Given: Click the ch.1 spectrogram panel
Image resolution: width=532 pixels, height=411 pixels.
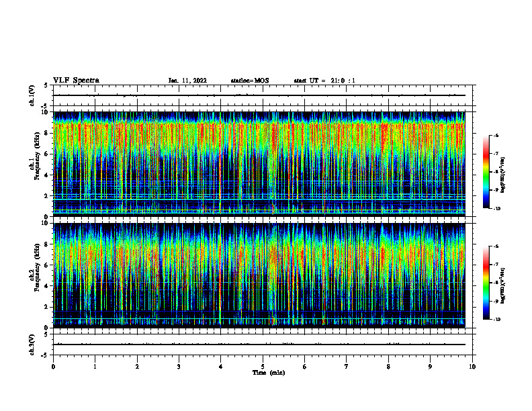Looking at the screenshot, I should point(259,164).
